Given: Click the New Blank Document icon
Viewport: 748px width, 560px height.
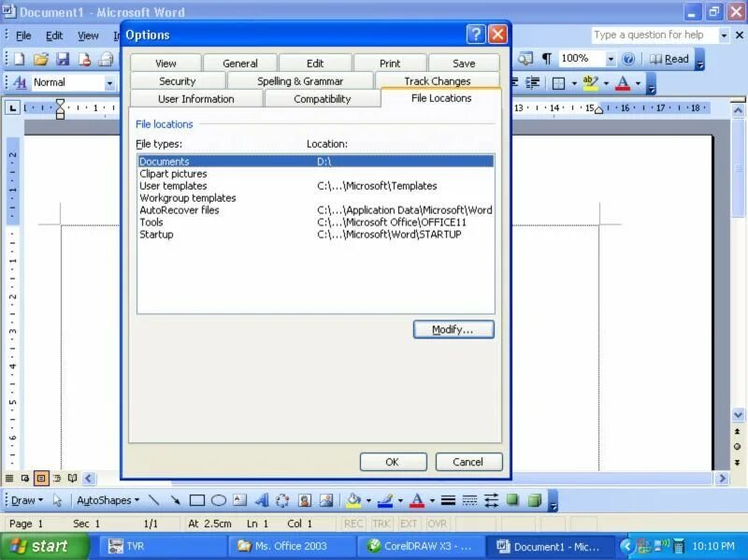Looking at the screenshot, I should 19,59.
